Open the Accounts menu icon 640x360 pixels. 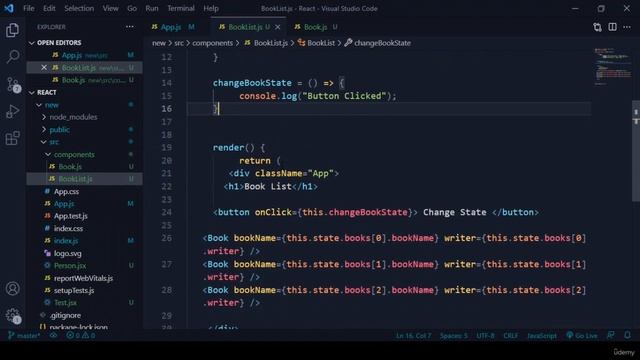12,289
